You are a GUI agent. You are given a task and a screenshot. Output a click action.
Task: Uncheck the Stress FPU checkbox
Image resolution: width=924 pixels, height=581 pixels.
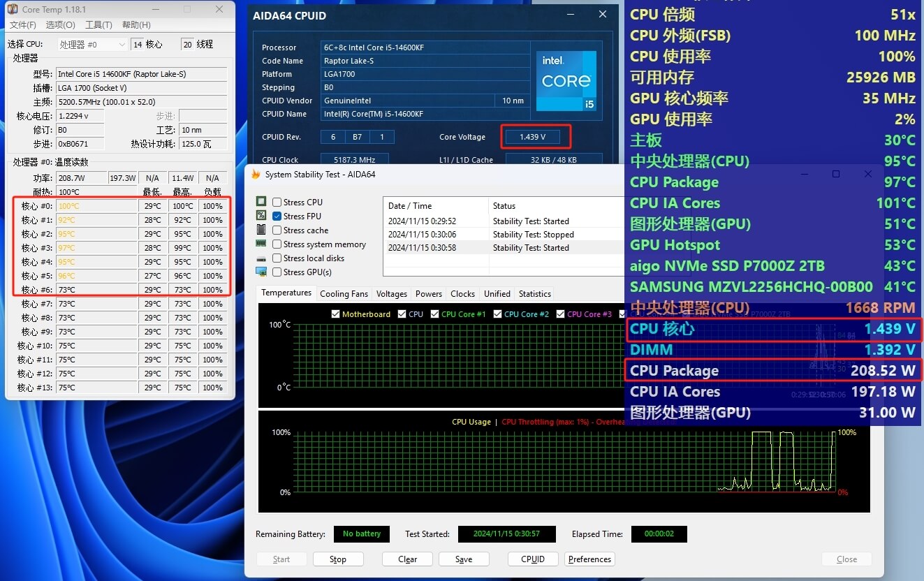click(x=277, y=216)
